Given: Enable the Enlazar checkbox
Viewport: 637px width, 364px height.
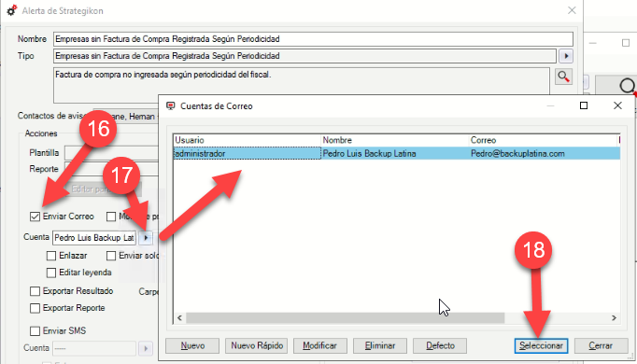Looking at the screenshot, I should (x=51, y=256).
